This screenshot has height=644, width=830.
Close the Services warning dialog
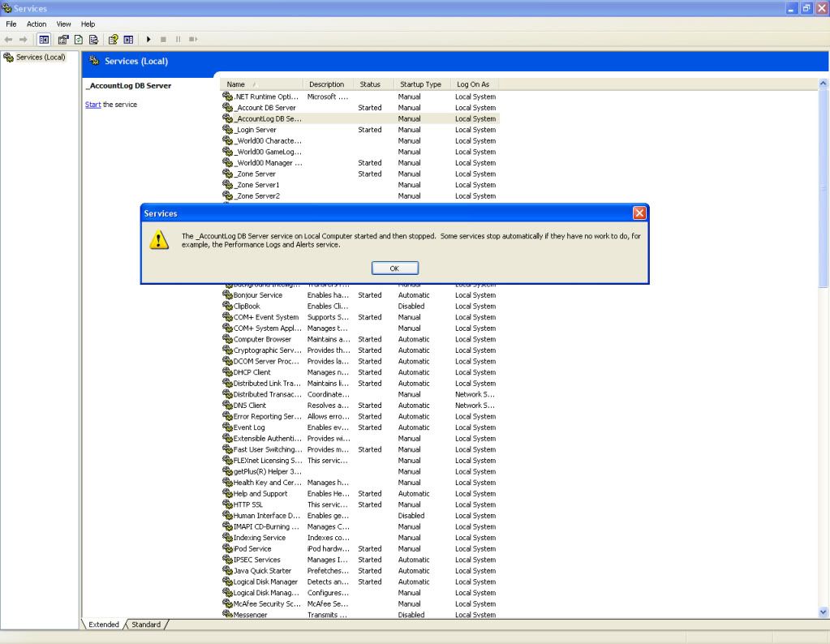point(639,213)
